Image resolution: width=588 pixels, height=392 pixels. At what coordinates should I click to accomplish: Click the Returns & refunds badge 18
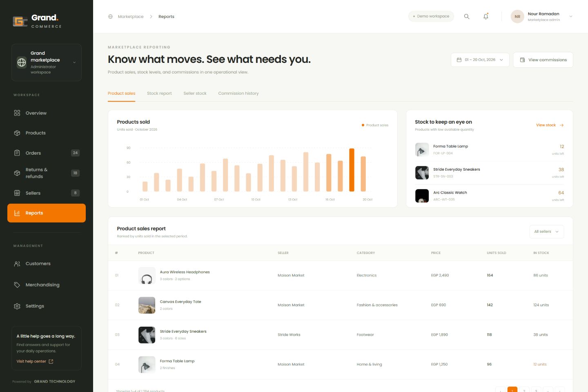pos(75,173)
